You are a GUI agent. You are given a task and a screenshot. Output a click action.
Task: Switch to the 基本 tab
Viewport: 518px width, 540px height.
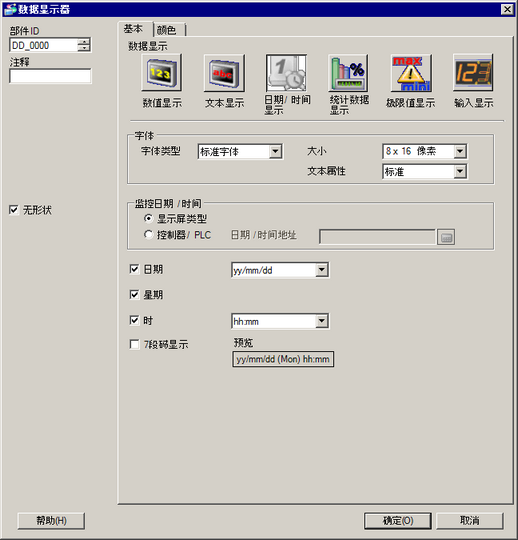135,29
